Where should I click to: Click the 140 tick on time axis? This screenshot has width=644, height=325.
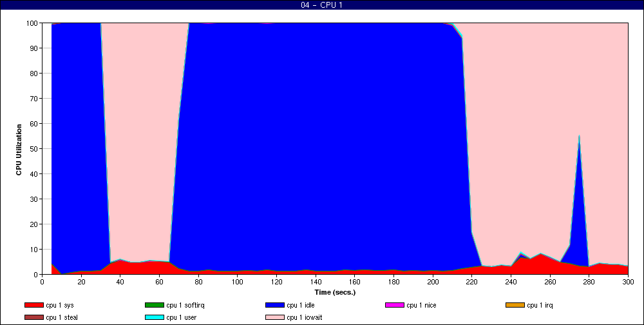tap(316, 282)
